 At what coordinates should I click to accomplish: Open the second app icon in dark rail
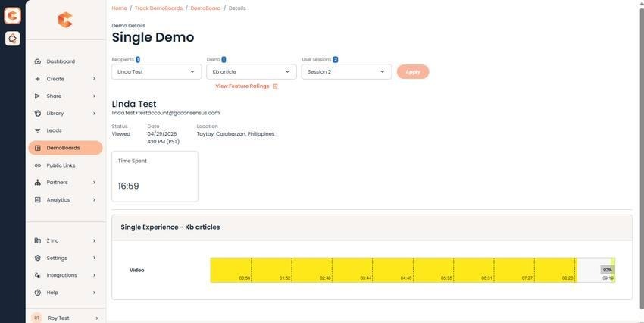(12, 38)
